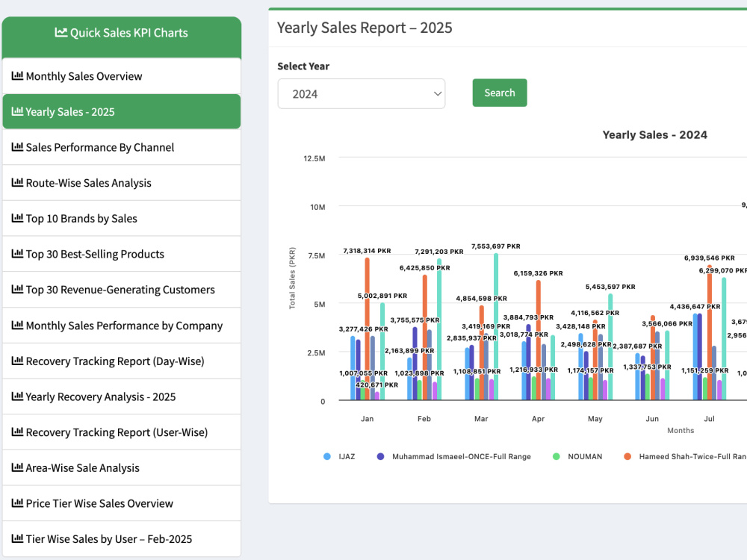This screenshot has width=747, height=560.
Task: Click the chart icon beside Top 30 Best-Selling Products
Action: [17, 254]
